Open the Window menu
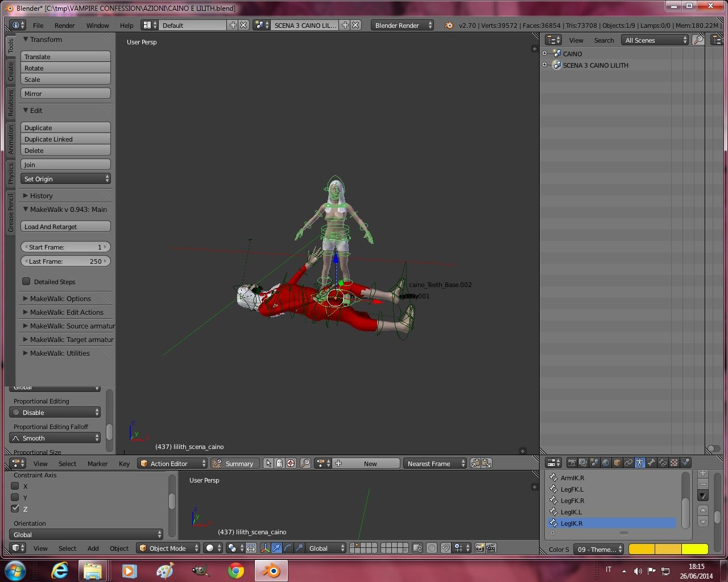This screenshot has width=728, height=582. click(97, 25)
